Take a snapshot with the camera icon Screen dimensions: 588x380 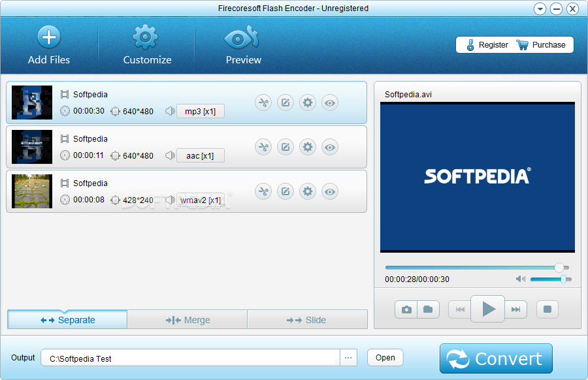(406, 309)
